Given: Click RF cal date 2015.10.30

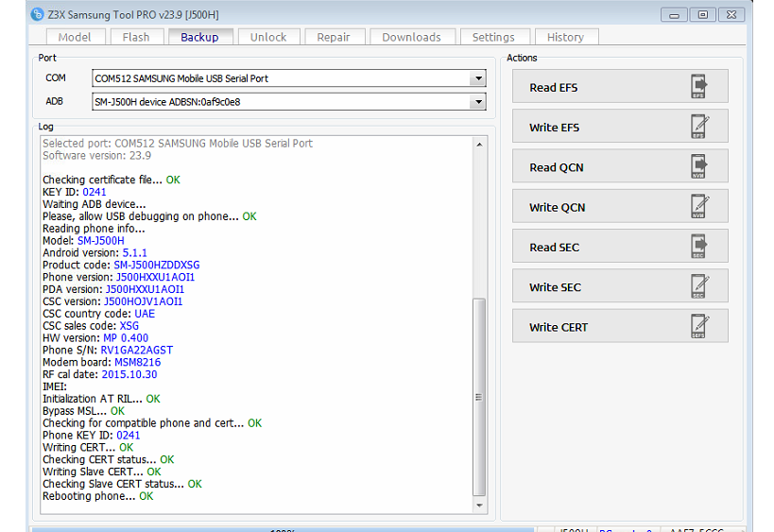Looking at the screenshot, I should 129,374.
